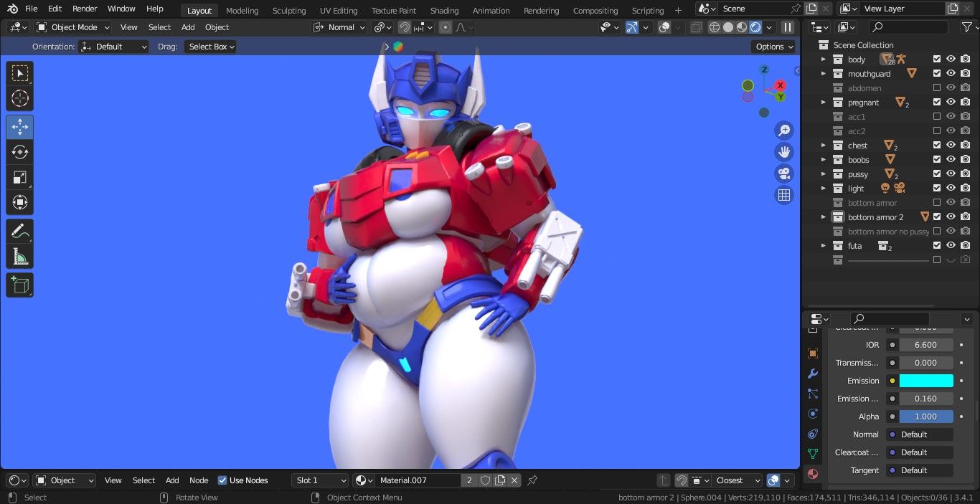Switch to the Animation workspace tab
The width and height of the screenshot is (980, 504).
[x=491, y=11]
